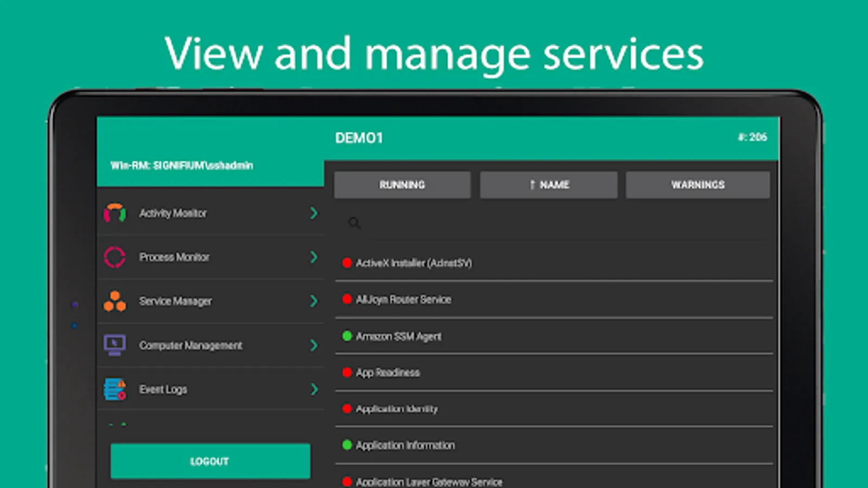
Task: Click red status dot for ActiveX Installer
Action: click(347, 263)
